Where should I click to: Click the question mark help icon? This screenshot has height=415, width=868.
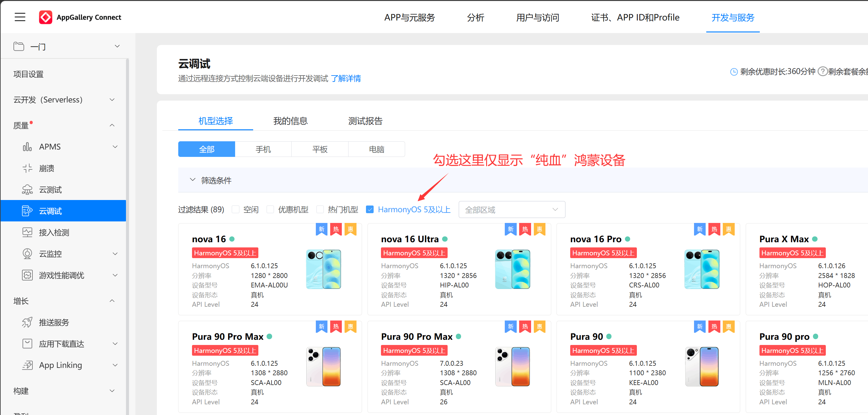pyautogui.click(x=823, y=72)
